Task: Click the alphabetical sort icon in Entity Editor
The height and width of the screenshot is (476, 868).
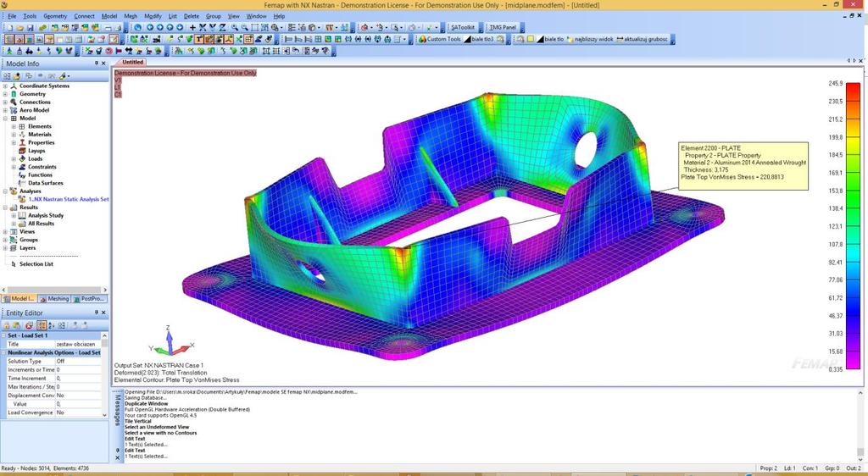Action: point(51,325)
